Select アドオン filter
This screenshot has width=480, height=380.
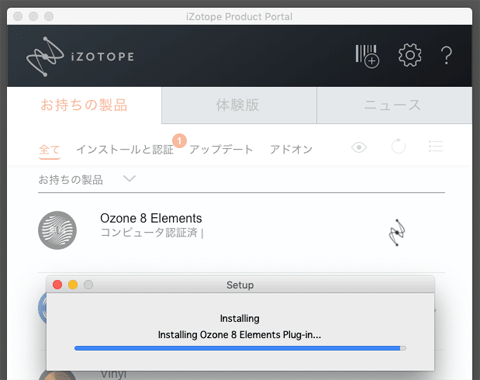click(x=291, y=150)
